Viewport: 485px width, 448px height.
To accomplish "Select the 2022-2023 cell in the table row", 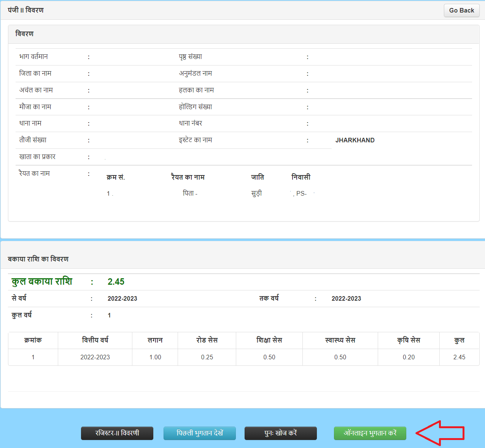I will tap(95, 357).
